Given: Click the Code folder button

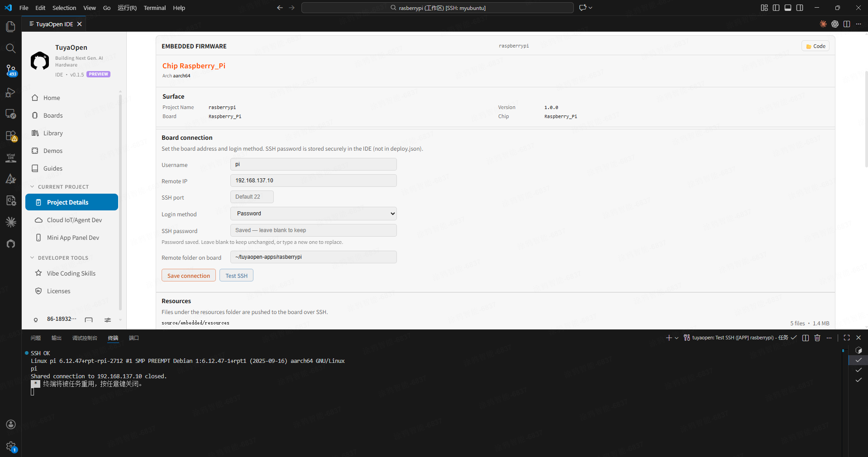Looking at the screenshot, I should pos(816,46).
